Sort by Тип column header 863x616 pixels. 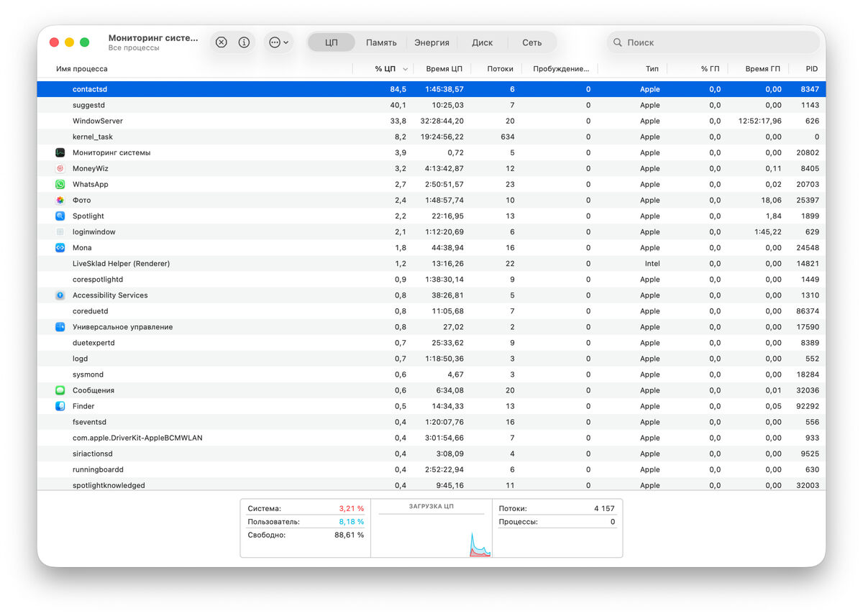[652, 69]
